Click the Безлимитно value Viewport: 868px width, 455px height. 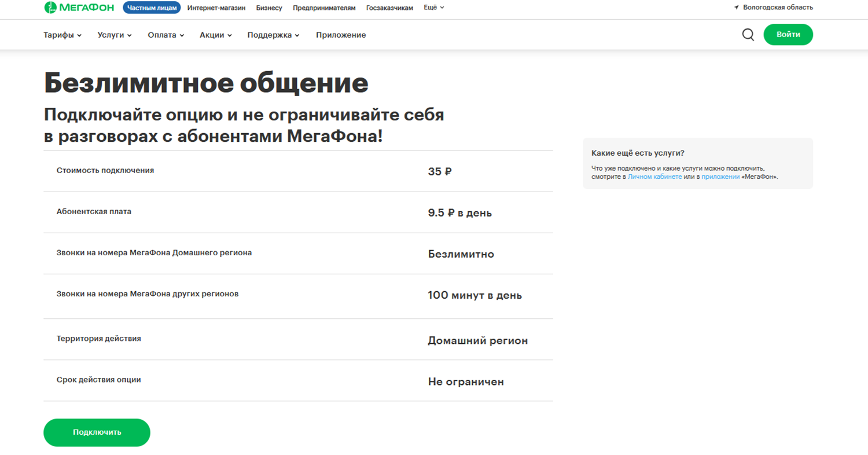click(461, 254)
